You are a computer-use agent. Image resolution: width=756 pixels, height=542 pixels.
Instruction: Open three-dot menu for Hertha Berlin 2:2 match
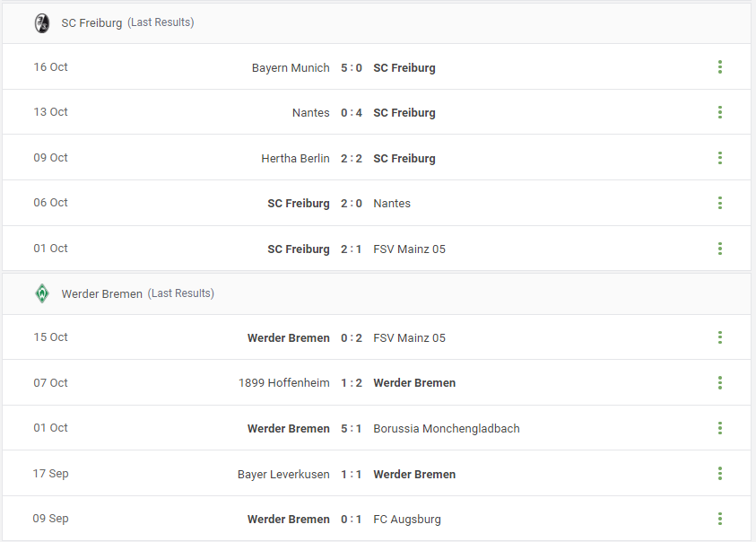coord(720,158)
